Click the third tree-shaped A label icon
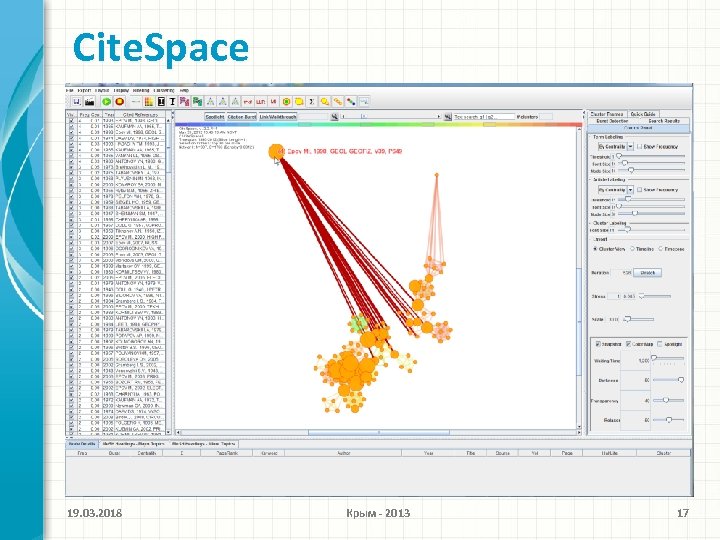 [235, 101]
